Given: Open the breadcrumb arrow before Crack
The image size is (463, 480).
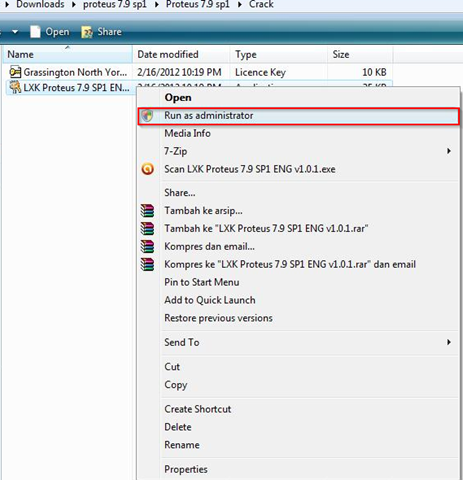Looking at the screenshot, I should (240, 5).
